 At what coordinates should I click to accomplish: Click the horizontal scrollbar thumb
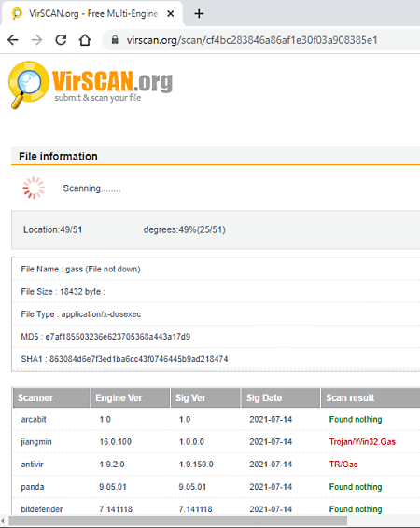pyautogui.click(x=178, y=521)
